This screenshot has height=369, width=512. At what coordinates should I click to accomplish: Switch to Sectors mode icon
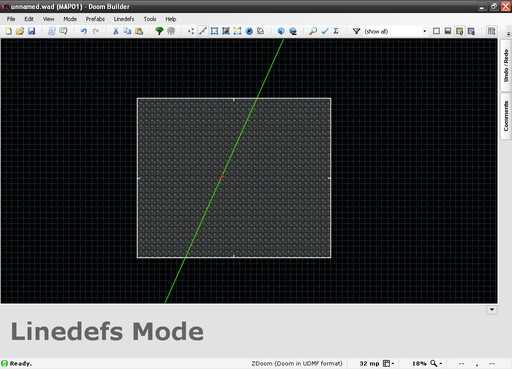(214, 31)
